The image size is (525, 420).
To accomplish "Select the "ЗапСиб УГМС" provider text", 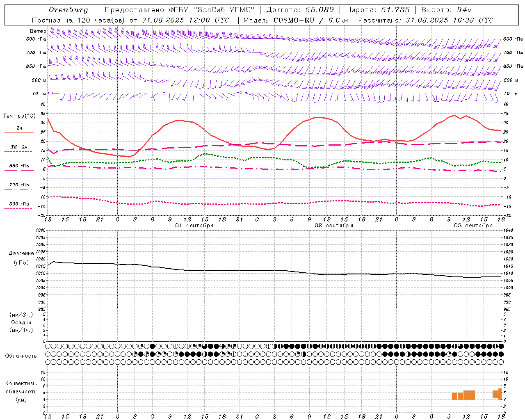I will point(224,9).
